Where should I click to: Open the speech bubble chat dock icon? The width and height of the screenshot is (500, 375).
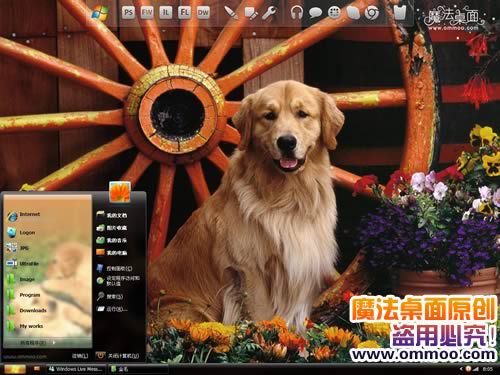tap(315, 13)
